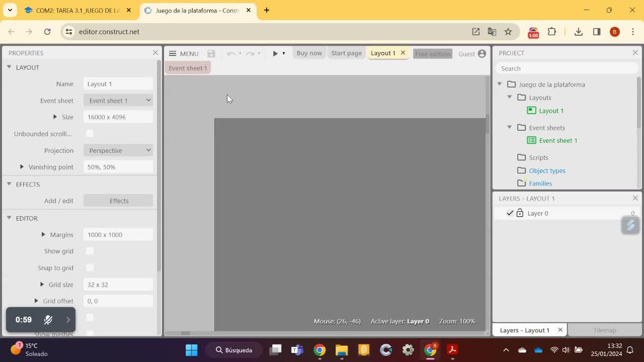Expand the Margins property row
The width and height of the screenshot is (644, 362).
43,234
